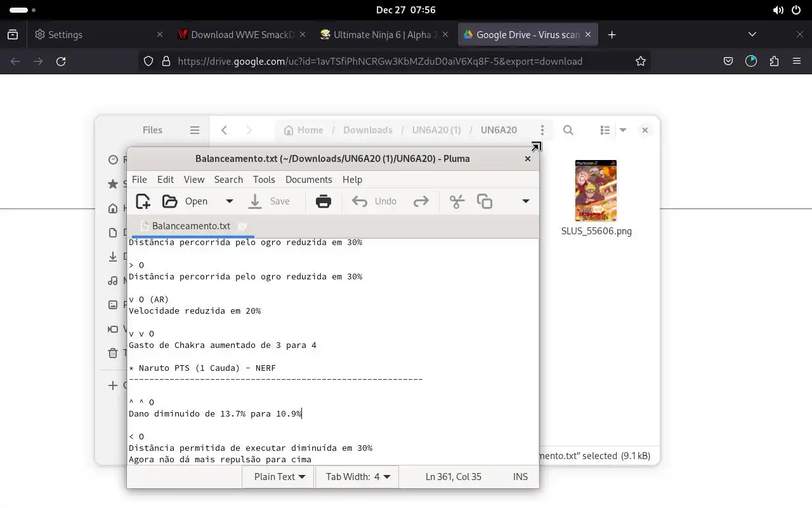The width and height of the screenshot is (812, 508).
Task: Click the Undo button in Pluma
Action: click(x=374, y=201)
